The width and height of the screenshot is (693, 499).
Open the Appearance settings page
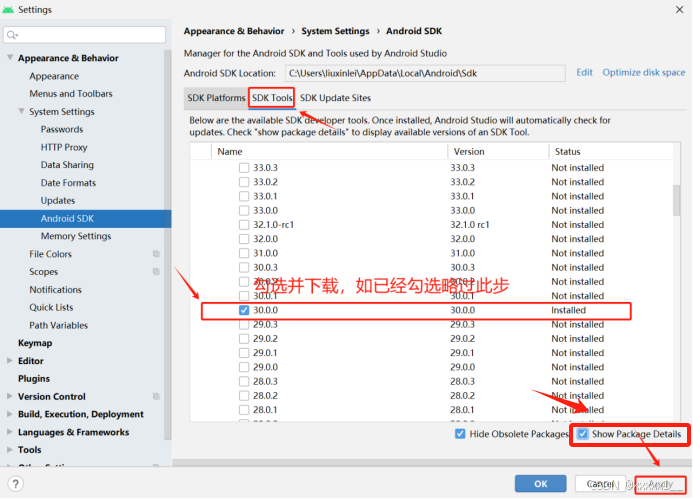54,76
